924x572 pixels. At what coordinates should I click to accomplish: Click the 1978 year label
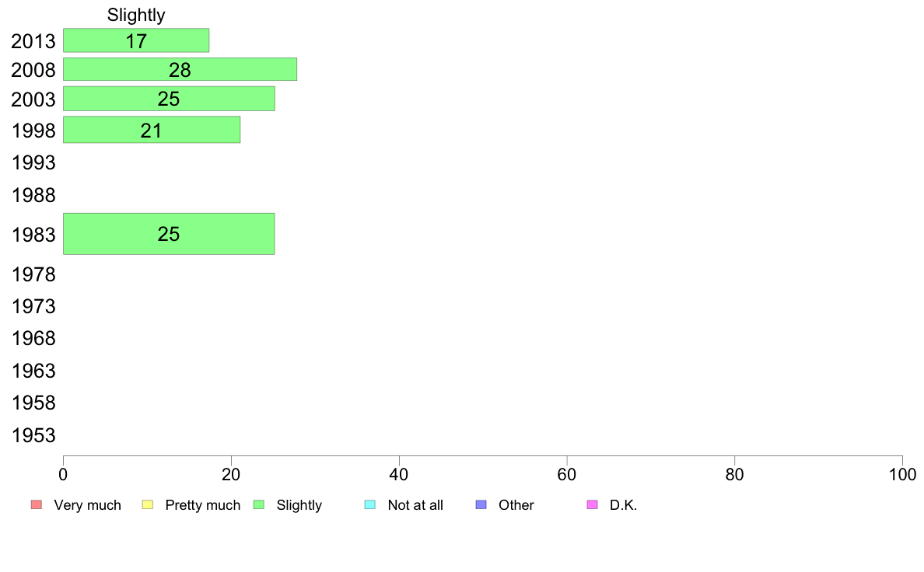(33, 274)
